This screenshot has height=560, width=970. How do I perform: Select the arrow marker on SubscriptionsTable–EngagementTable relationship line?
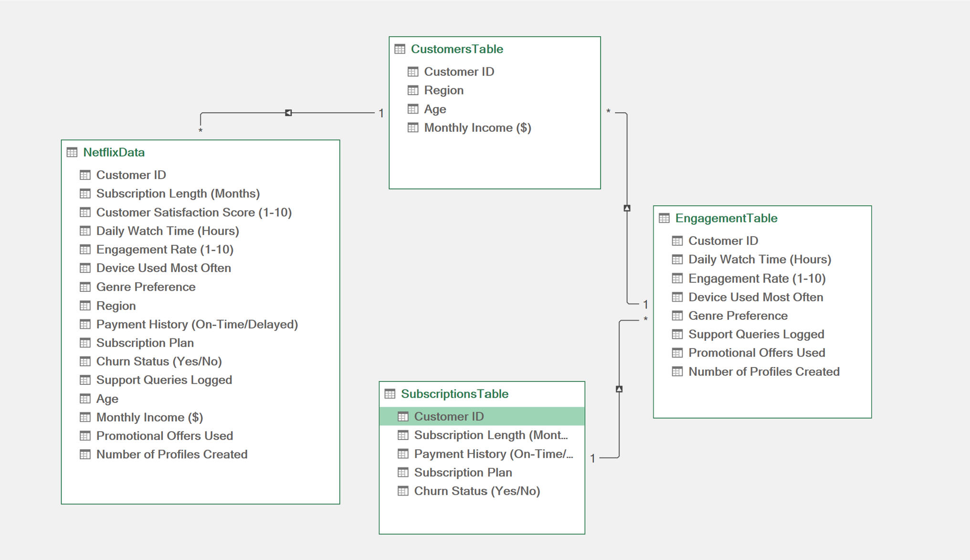pyautogui.click(x=619, y=389)
